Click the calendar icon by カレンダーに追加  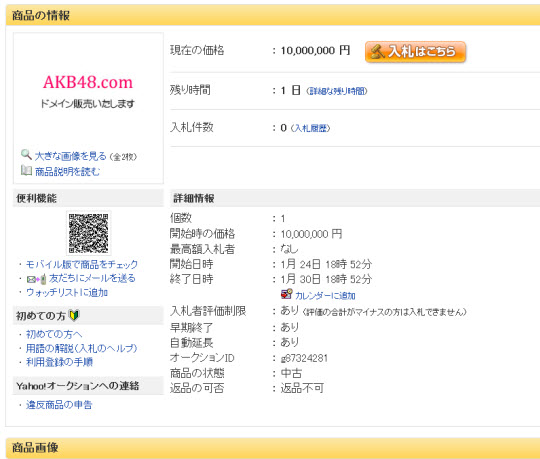coord(287,294)
